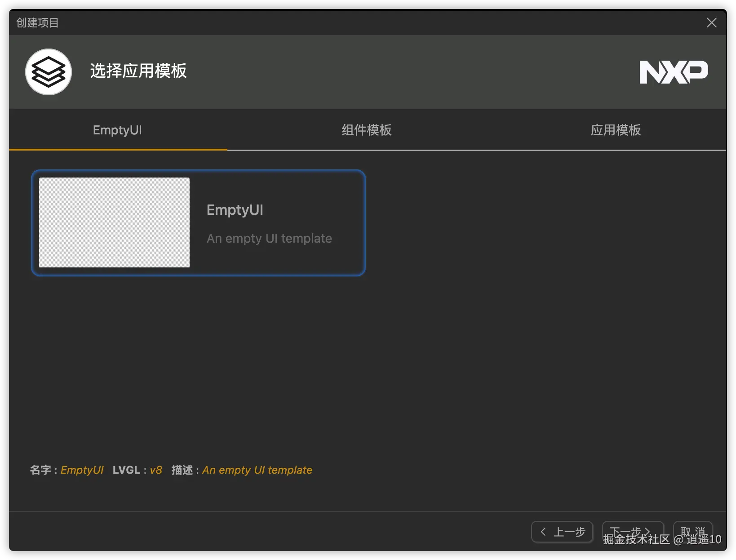Select the EmptyUI checkerboard thumbnail
The height and width of the screenshot is (560, 736).
coord(114,222)
